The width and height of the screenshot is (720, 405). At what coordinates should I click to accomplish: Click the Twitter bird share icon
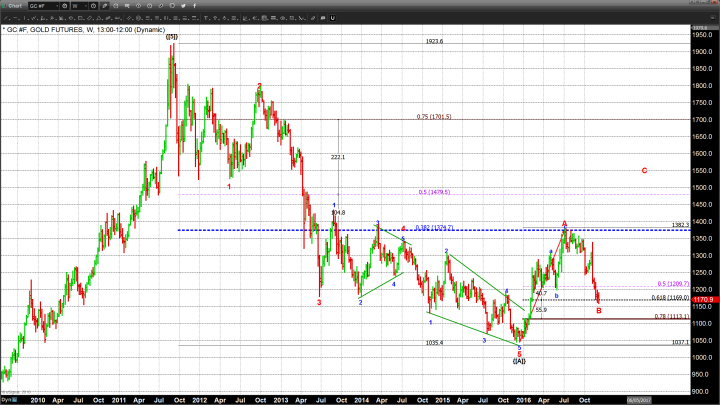tap(183, 6)
